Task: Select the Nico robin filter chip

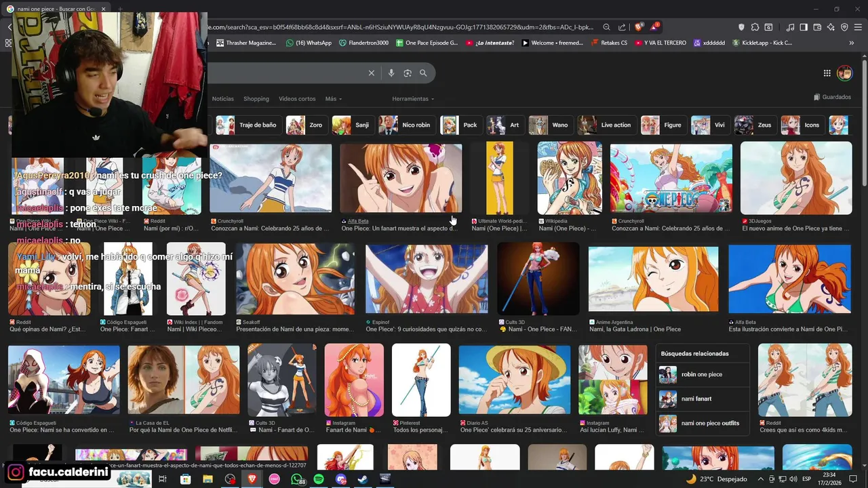Action: coord(406,125)
